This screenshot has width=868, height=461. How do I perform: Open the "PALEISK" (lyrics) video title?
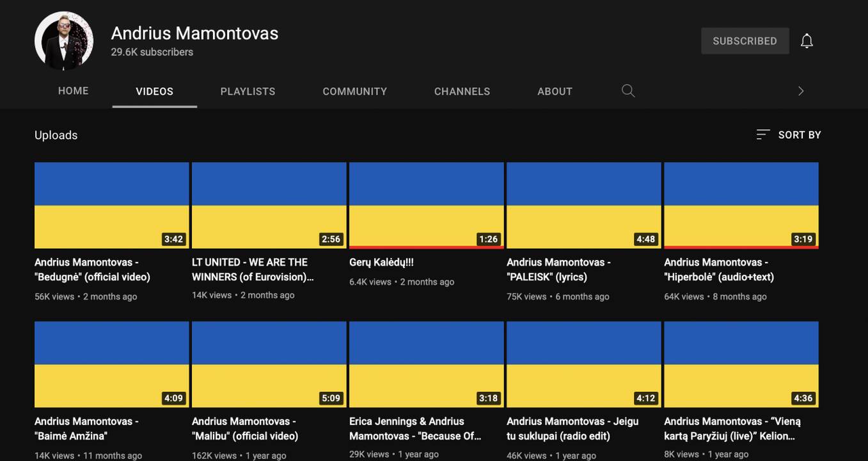(559, 270)
